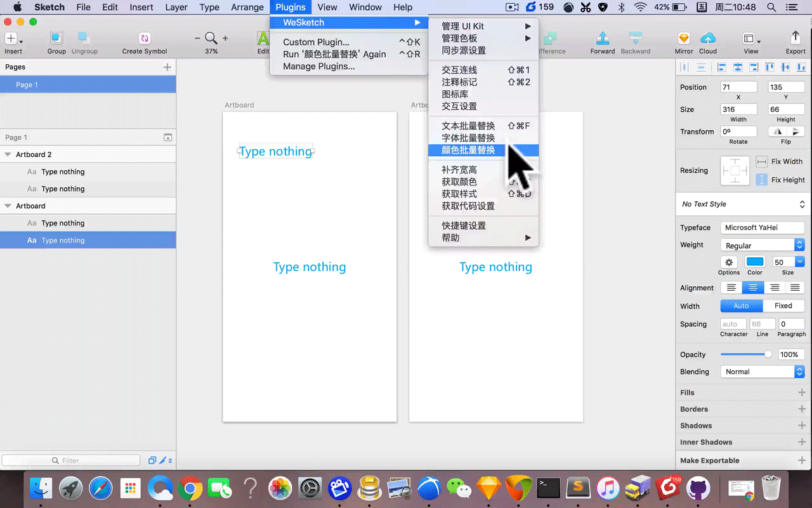The height and width of the screenshot is (508, 812).
Task: Open text Options gear icon
Action: point(729,262)
